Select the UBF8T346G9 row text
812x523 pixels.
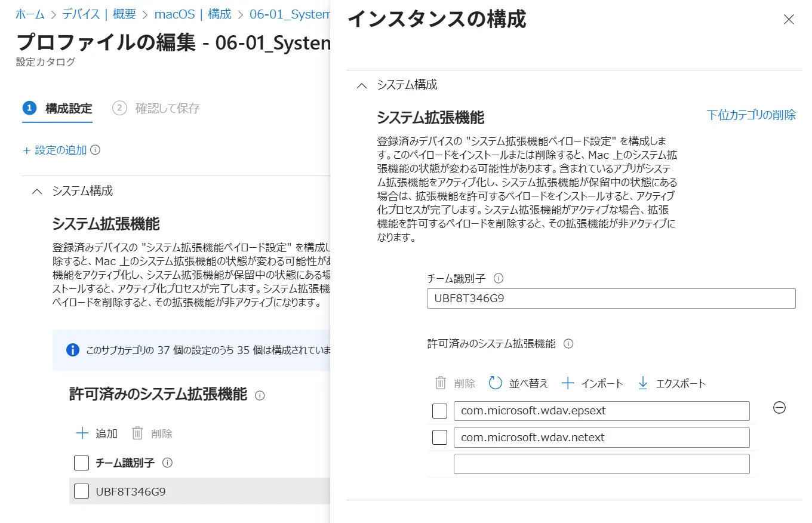point(131,492)
